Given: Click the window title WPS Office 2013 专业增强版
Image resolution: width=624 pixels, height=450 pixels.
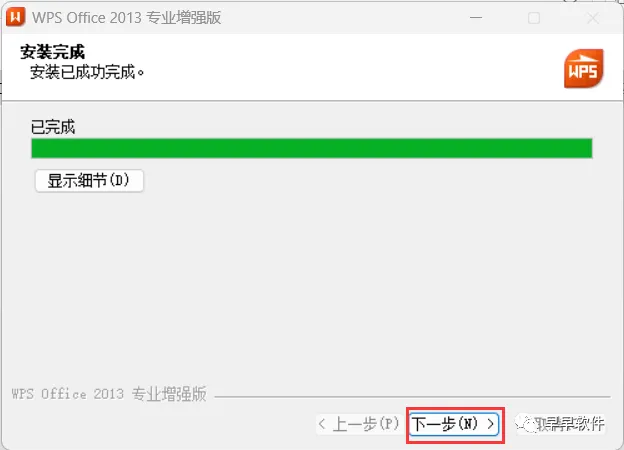Looking at the screenshot, I should tap(127, 18).
